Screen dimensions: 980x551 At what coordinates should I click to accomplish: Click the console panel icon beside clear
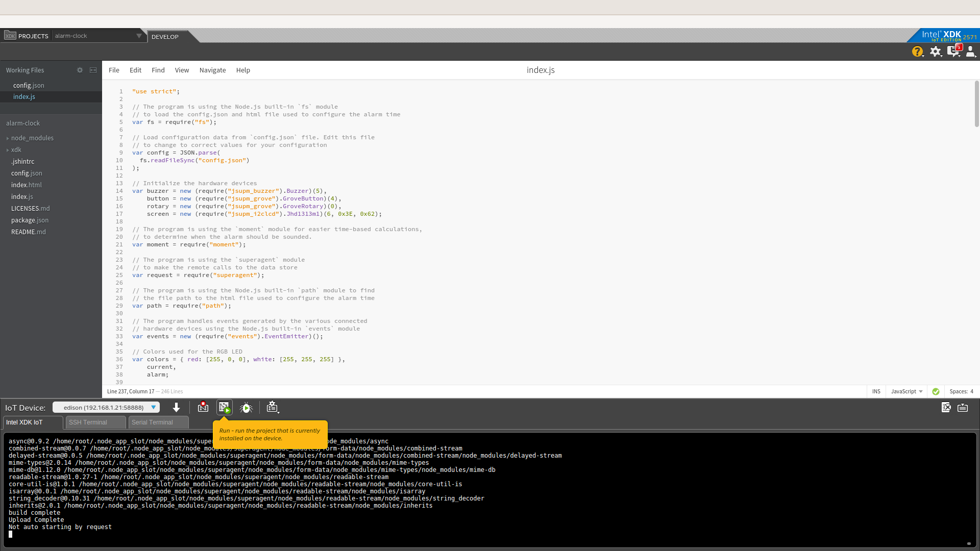[963, 407]
